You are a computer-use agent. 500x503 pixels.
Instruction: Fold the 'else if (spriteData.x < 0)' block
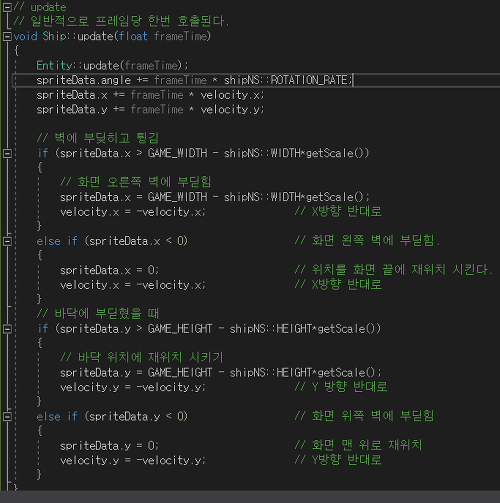point(7,241)
